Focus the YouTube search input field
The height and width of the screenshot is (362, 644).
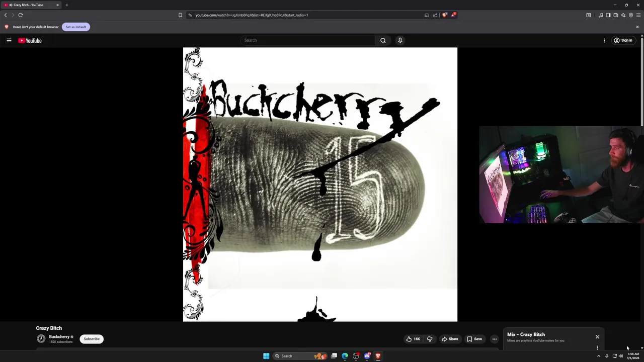click(307, 40)
